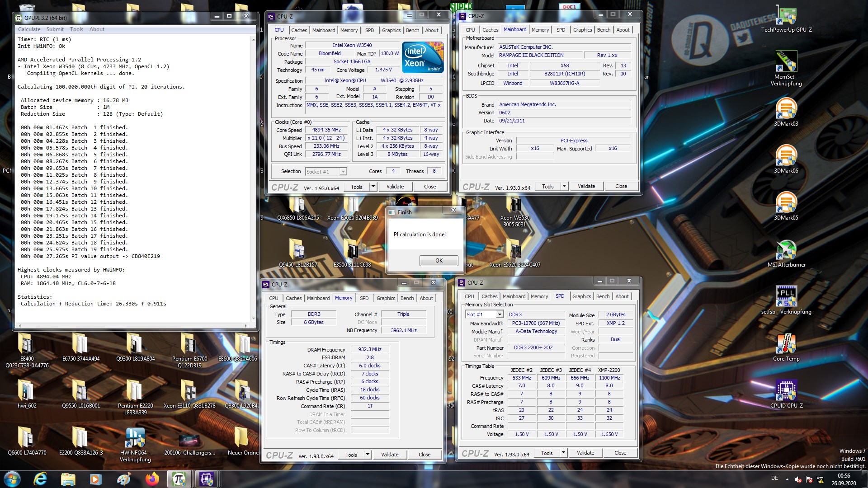The height and width of the screenshot is (488, 868).
Task: Open MemSet shortcut icon on desktop
Action: pos(786,68)
